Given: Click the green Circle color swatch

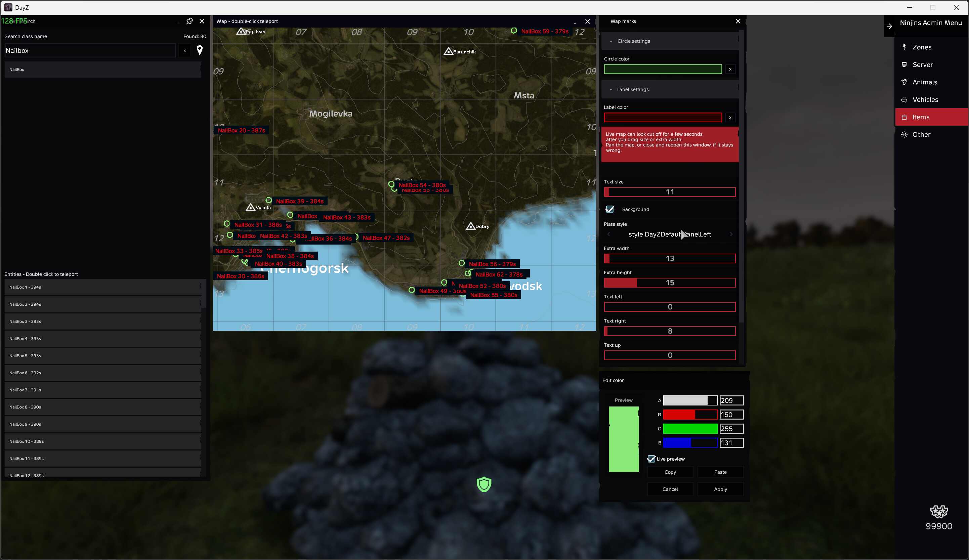Looking at the screenshot, I should [663, 69].
